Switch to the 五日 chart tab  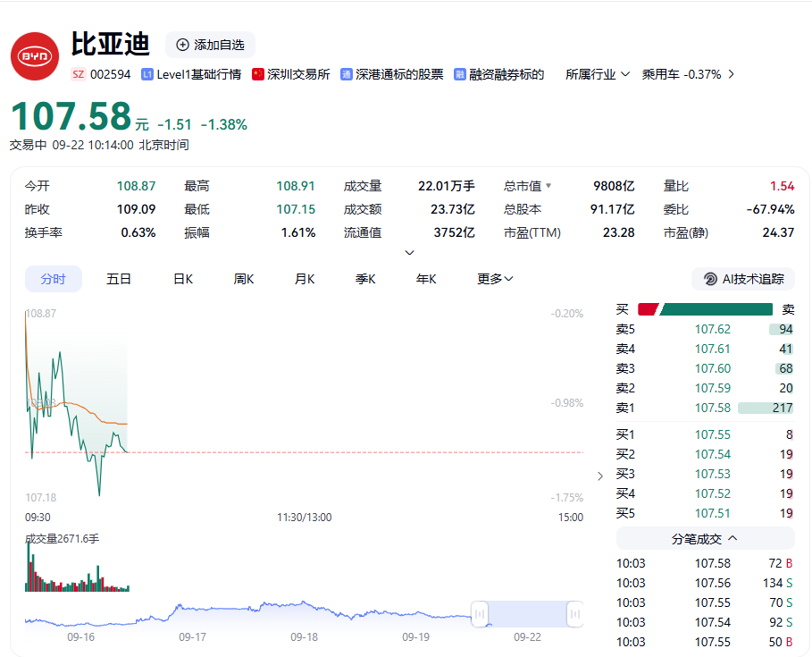[x=119, y=279]
